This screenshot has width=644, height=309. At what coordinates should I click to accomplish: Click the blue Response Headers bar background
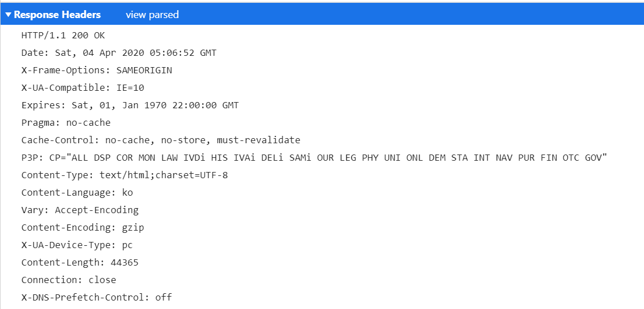tap(411, 15)
